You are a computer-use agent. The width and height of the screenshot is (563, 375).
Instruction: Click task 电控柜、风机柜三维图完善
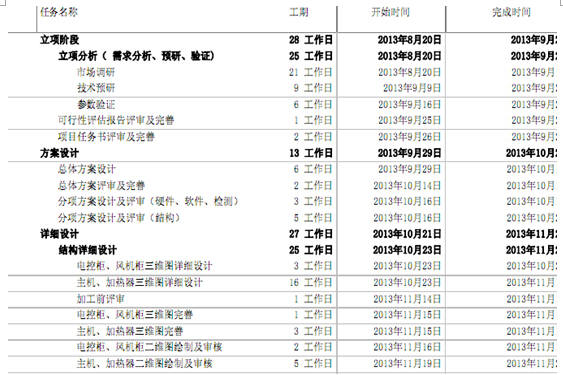[x=135, y=315]
